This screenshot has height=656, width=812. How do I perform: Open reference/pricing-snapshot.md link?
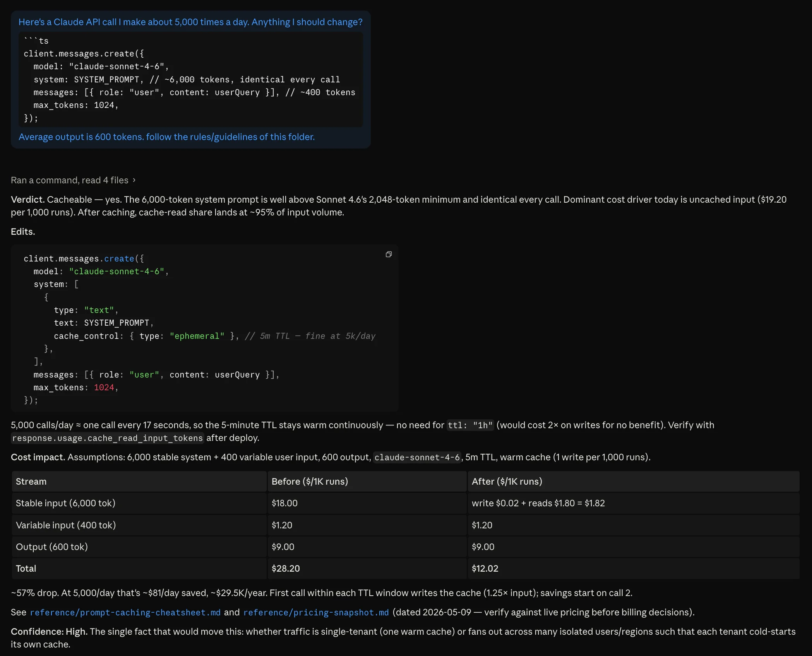pyautogui.click(x=316, y=612)
